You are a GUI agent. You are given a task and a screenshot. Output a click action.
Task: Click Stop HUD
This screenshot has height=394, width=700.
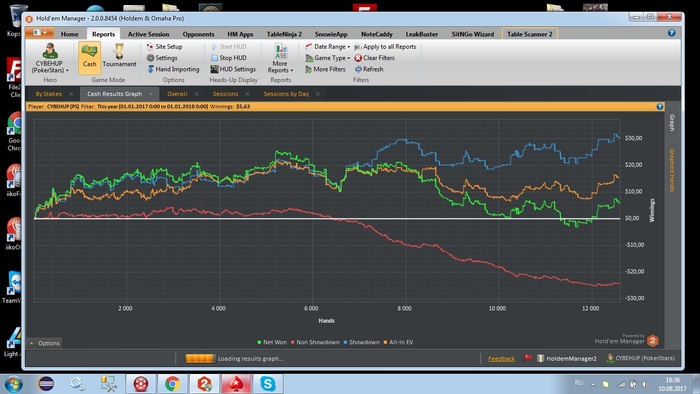pyautogui.click(x=229, y=58)
